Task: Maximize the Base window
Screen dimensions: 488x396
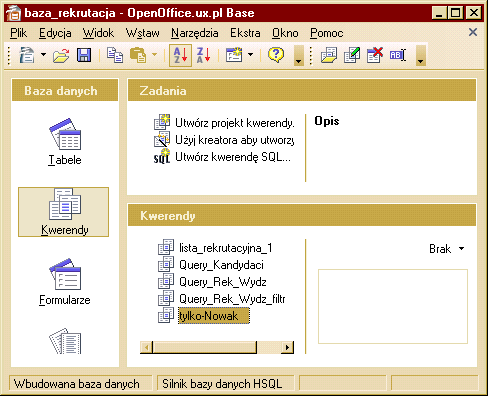Action: click(455, 13)
